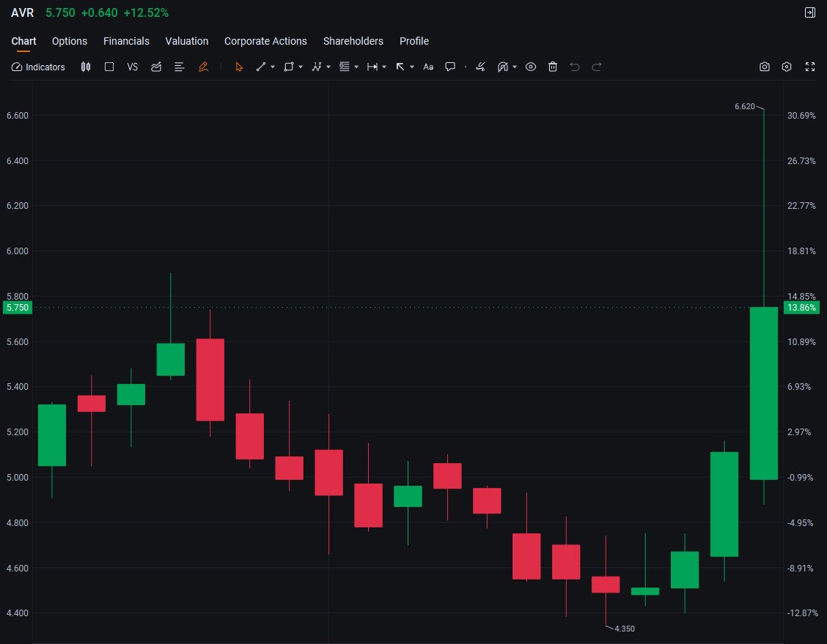Expand the trend line tool dropdown
The image size is (827, 644).
(x=271, y=67)
